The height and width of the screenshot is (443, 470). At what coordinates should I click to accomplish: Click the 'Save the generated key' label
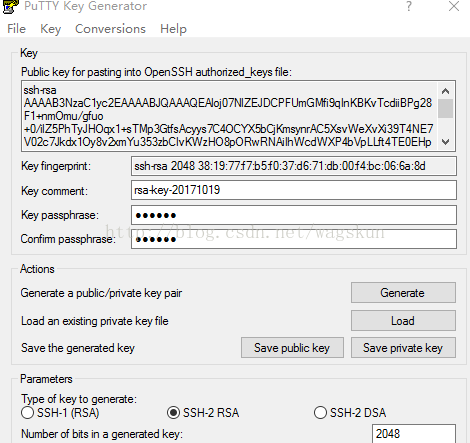pyautogui.click(x=78, y=348)
